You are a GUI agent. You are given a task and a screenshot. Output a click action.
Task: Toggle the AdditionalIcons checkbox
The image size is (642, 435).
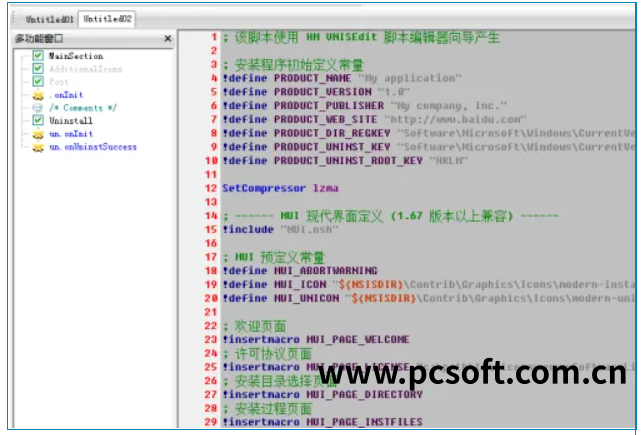38,69
